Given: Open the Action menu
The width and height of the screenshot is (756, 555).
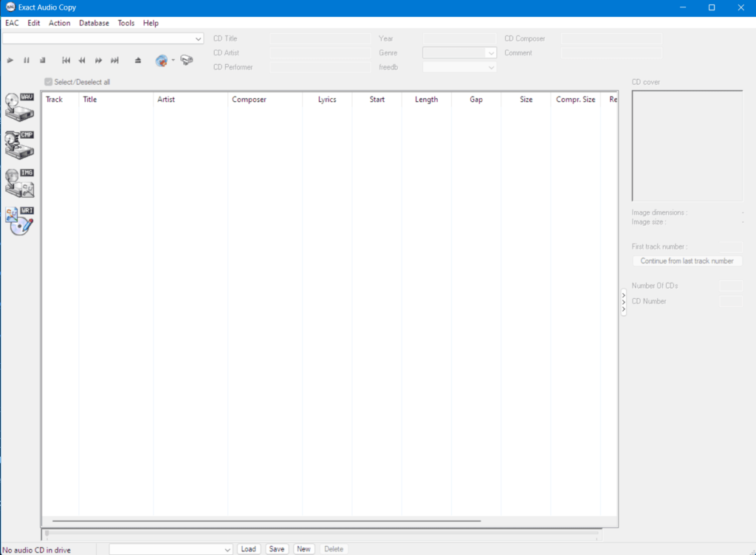Looking at the screenshot, I should [x=60, y=23].
